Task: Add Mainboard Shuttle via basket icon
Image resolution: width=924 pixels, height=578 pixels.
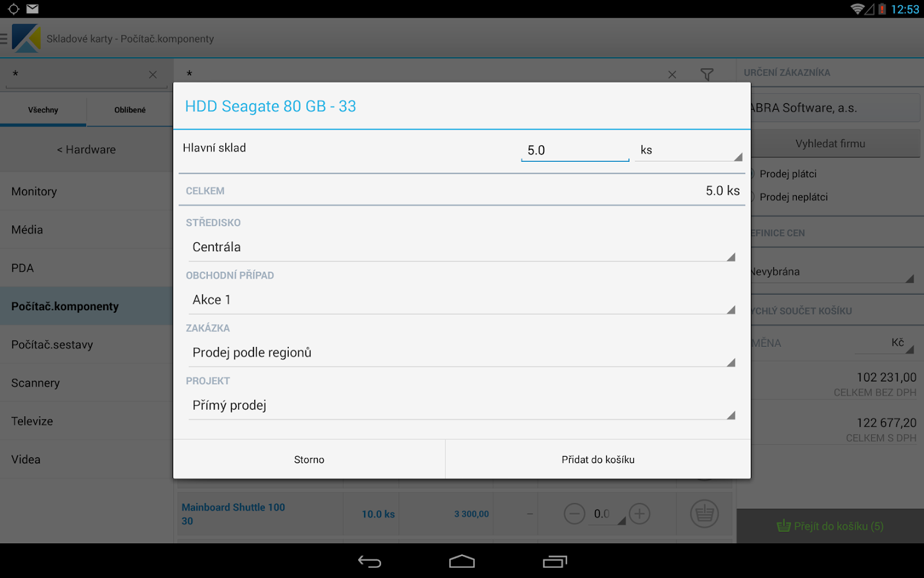Action: pyautogui.click(x=704, y=514)
